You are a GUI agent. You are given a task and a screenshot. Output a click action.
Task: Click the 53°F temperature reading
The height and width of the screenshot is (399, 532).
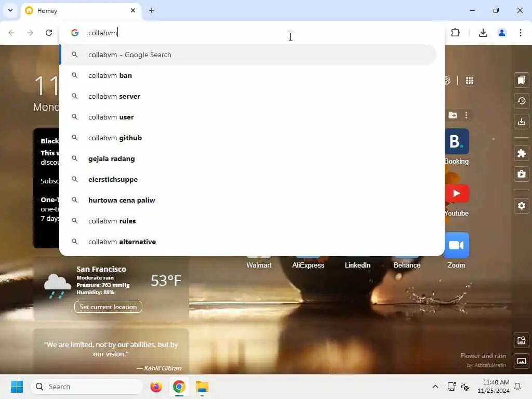pyautogui.click(x=166, y=280)
